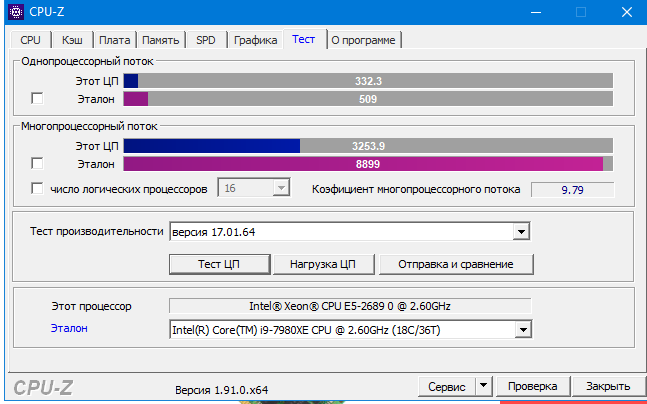The image size is (647, 404).
Task: Click the Intel Xeon E5-2689 processor name field
Action: tap(350, 306)
